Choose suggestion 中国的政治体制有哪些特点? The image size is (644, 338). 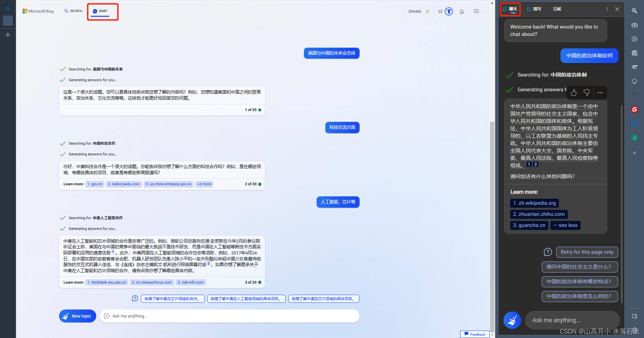pyautogui.click(x=580, y=282)
